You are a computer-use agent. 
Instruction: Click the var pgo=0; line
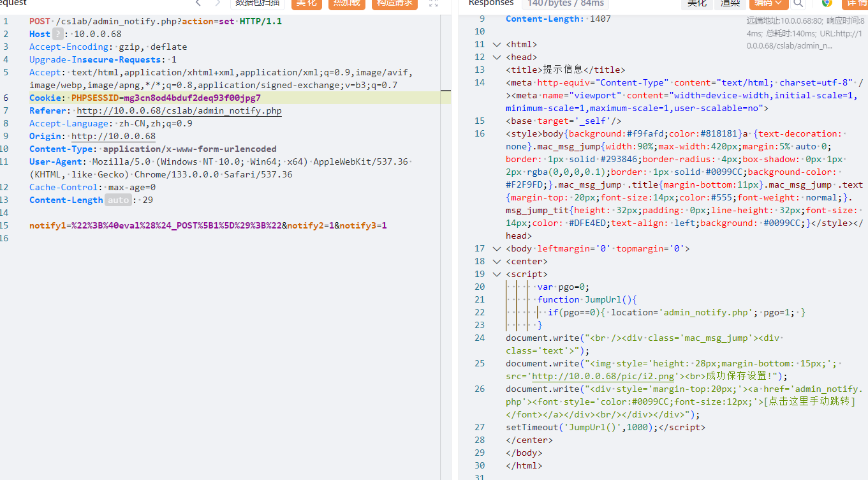[x=563, y=287]
